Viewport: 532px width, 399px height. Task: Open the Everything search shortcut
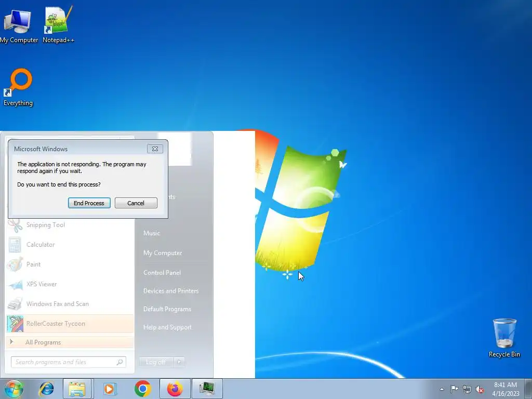click(x=18, y=87)
